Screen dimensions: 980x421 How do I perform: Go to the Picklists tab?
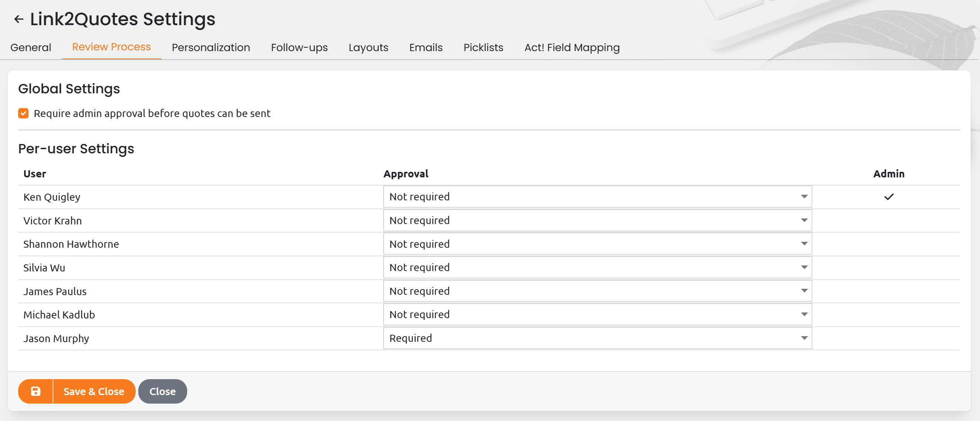click(x=483, y=47)
